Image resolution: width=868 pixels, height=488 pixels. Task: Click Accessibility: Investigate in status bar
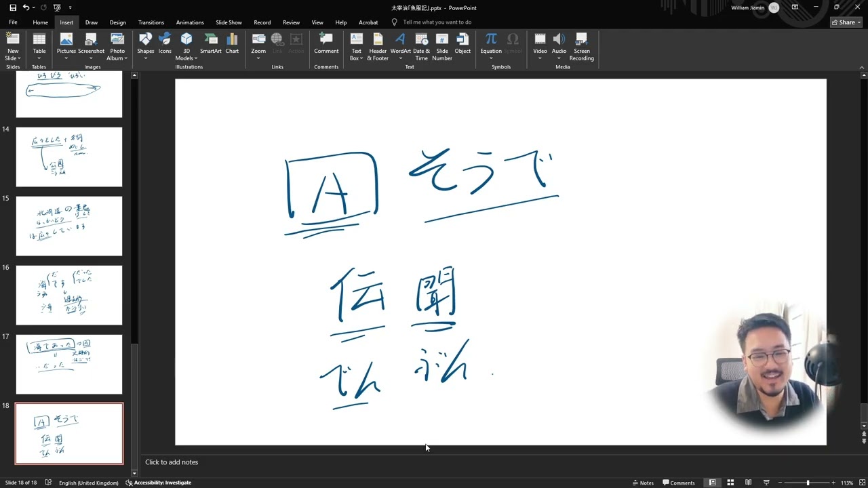point(159,483)
